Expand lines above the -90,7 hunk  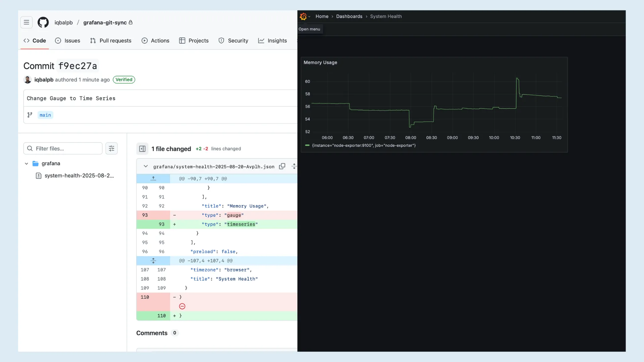tap(153, 179)
